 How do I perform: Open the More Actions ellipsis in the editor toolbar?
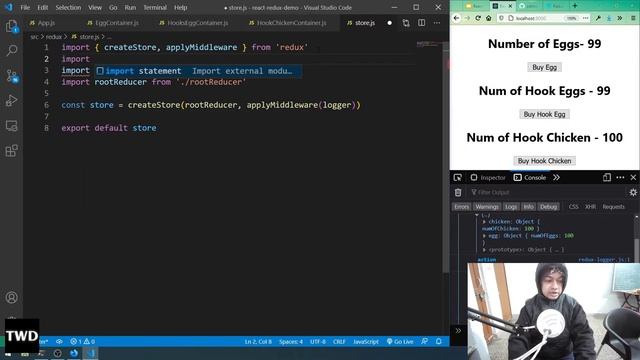click(x=437, y=23)
